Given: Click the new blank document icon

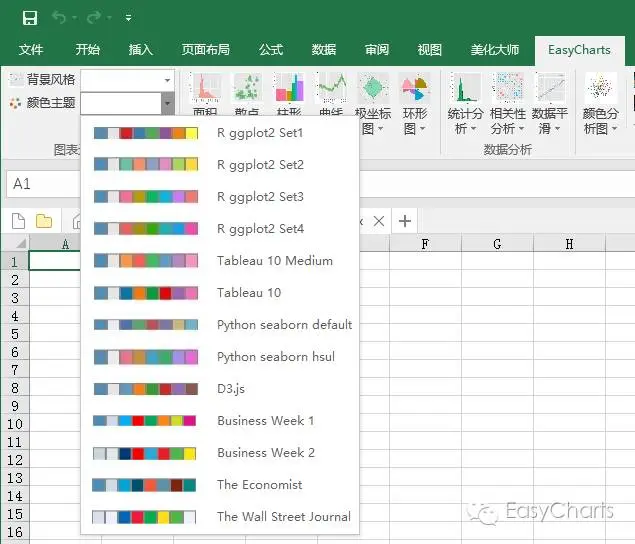Looking at the screenshot, I should click(x=18, y=221).
